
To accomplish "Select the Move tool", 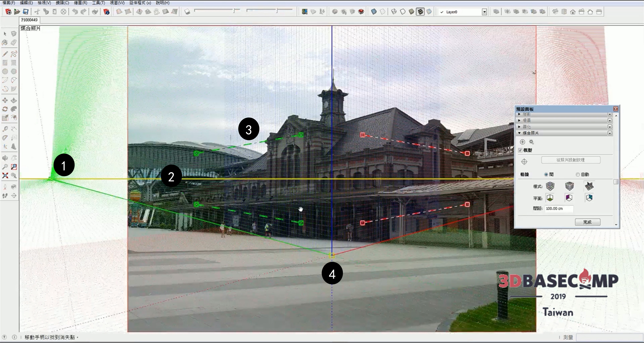I will 5,100.
